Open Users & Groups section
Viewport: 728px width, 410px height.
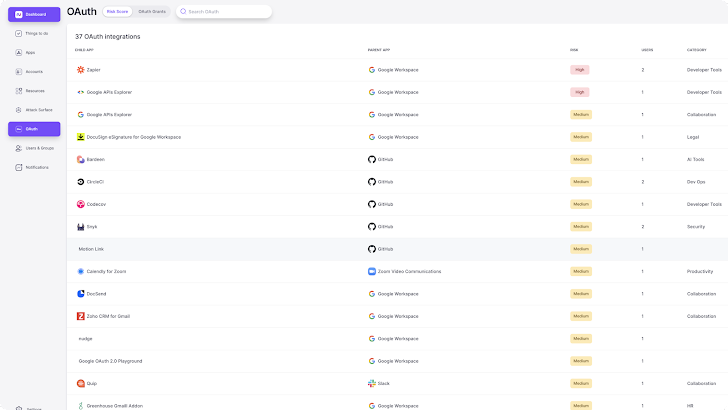[x=38, y=148]
